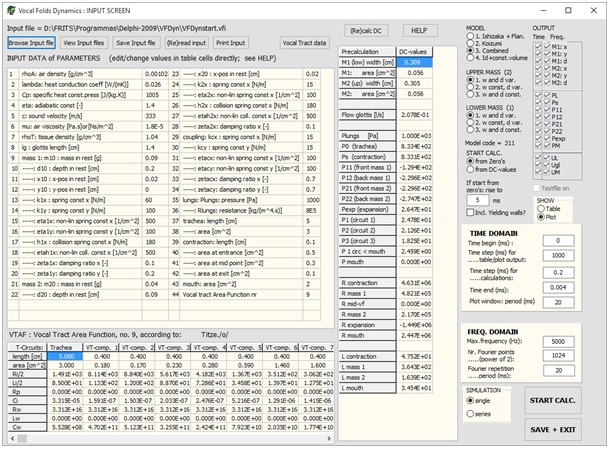The height and width of the screenshot is (451, 610).
Task: Select M1 (low) width DC-value 0.309
Action: pyautogui.click(x=414, y=62)
